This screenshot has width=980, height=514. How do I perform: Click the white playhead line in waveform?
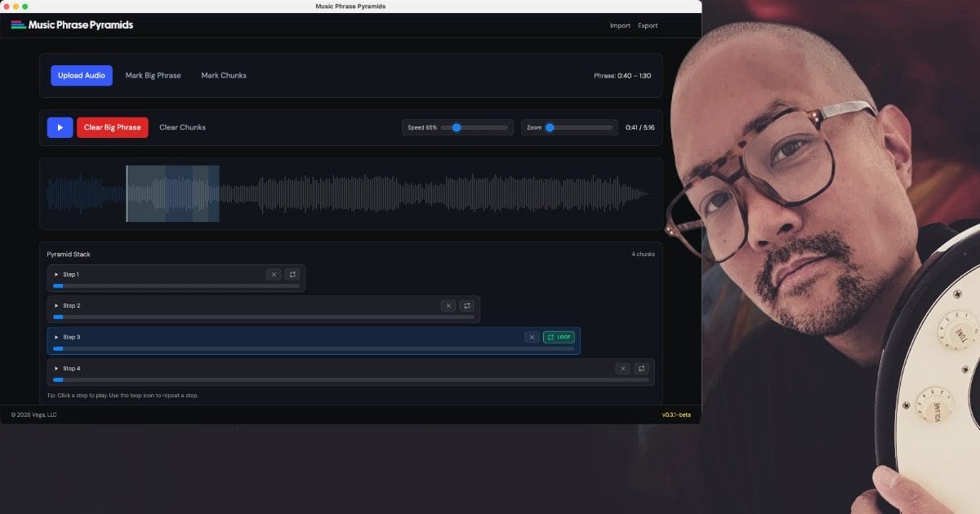coord(127,193)
